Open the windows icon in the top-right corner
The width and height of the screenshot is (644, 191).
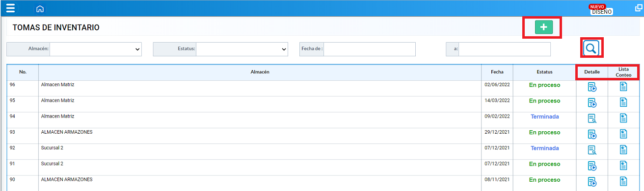639,8
